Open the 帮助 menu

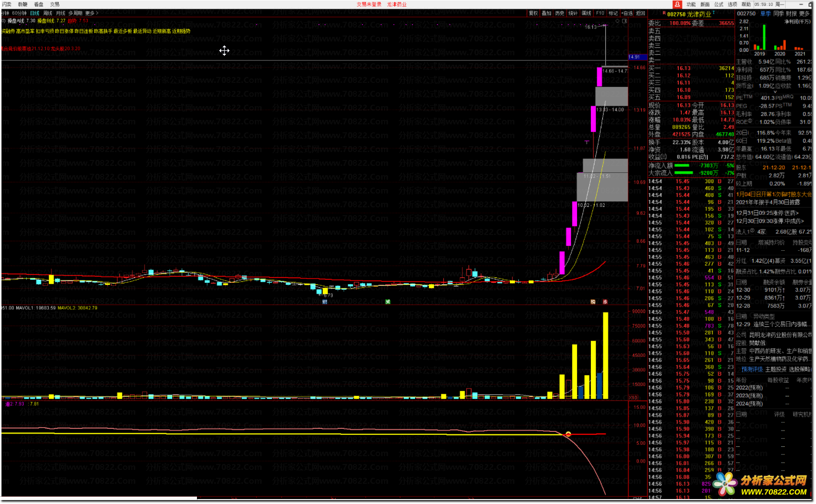click(x=746, y=4)
